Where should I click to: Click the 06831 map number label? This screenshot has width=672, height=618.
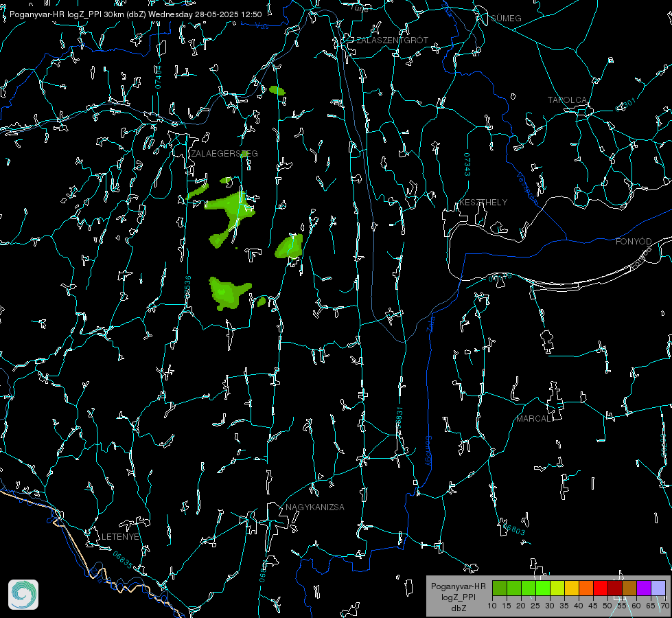(399, 418)
